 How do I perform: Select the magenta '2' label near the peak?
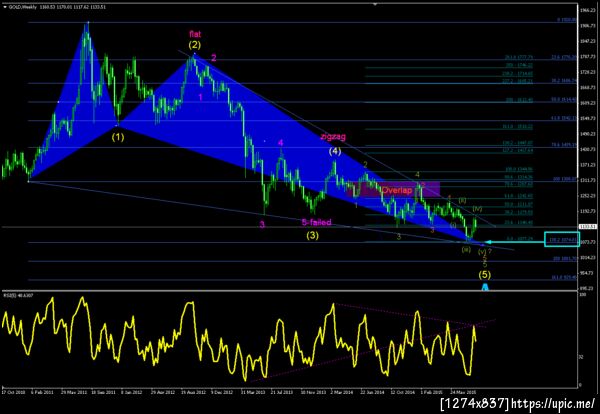214,58
